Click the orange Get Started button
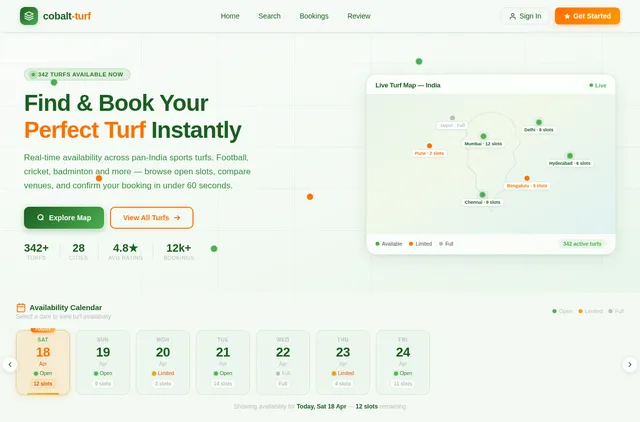This screenshot has width=640, height=422. pos(587,16)
